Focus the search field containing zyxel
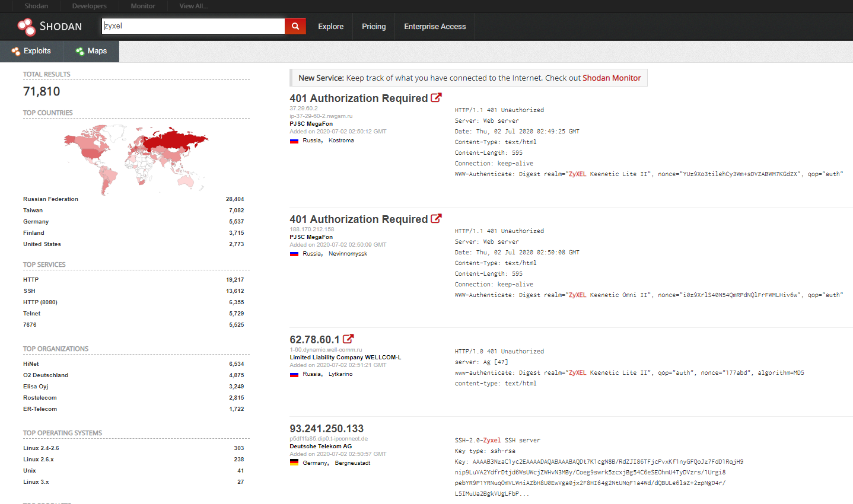 point(193,26)
